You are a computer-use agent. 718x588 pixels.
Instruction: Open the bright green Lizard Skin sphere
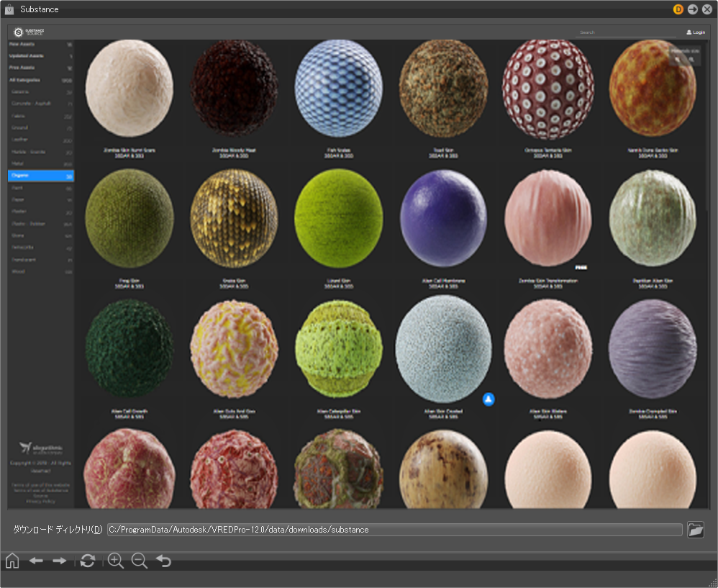point(339,219)
